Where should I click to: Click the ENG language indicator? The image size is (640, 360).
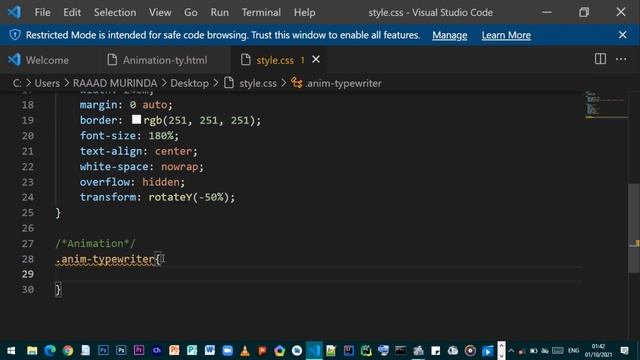click(x=573, y=351)
